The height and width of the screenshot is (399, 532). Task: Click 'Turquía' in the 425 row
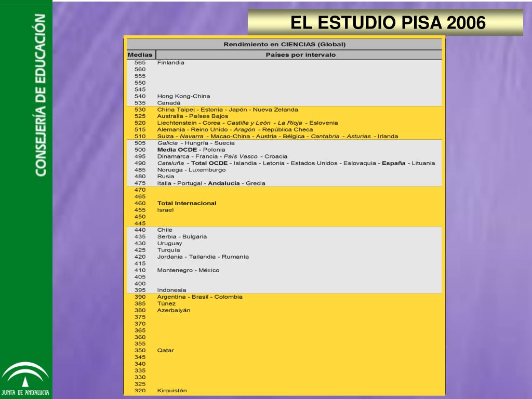pos(169,250)
